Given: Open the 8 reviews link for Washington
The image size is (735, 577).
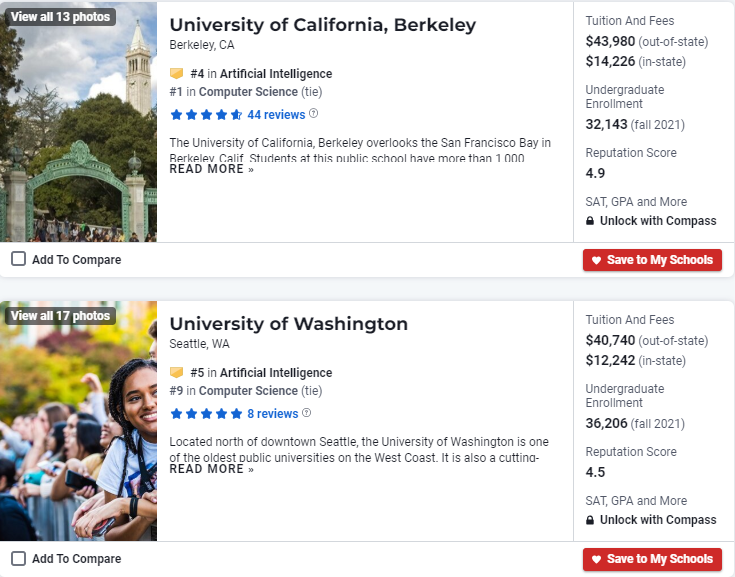Looking at the screenshot, I should tap(272, 414).
